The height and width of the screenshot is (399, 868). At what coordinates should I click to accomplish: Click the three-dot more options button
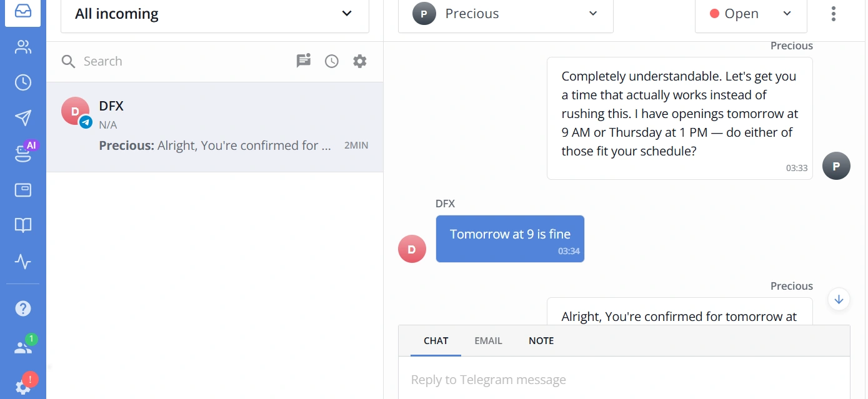(x=834, y=14)
